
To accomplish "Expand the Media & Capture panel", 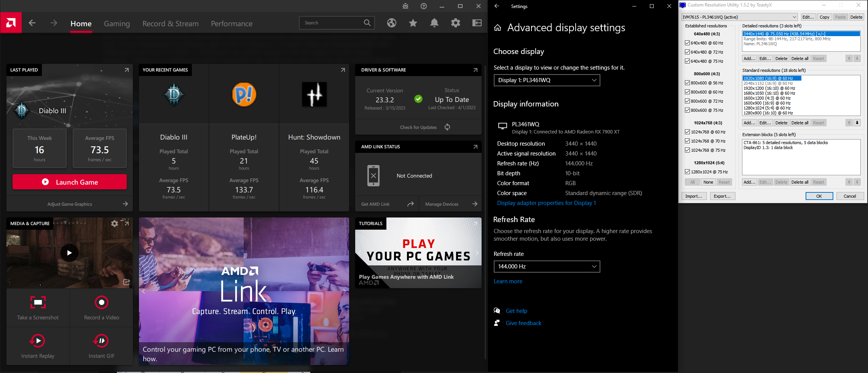I will pyautogui.click(x=127, y=224).
